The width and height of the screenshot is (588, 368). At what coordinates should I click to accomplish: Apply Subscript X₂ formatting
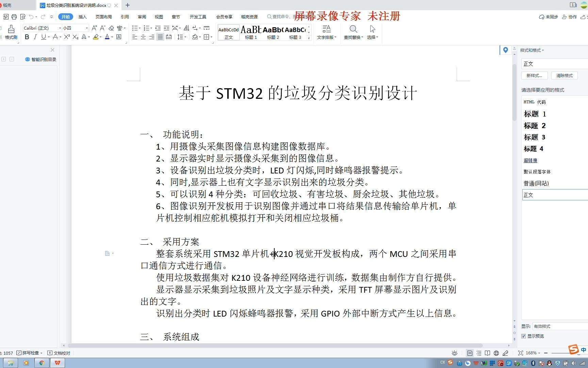pos(76,37)
